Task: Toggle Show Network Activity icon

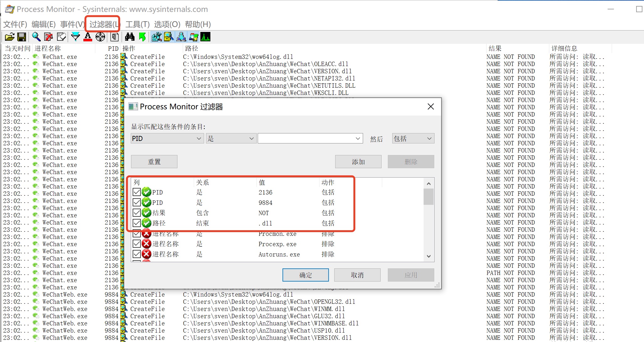Action: pyautogui.click(x=181, y=37)
